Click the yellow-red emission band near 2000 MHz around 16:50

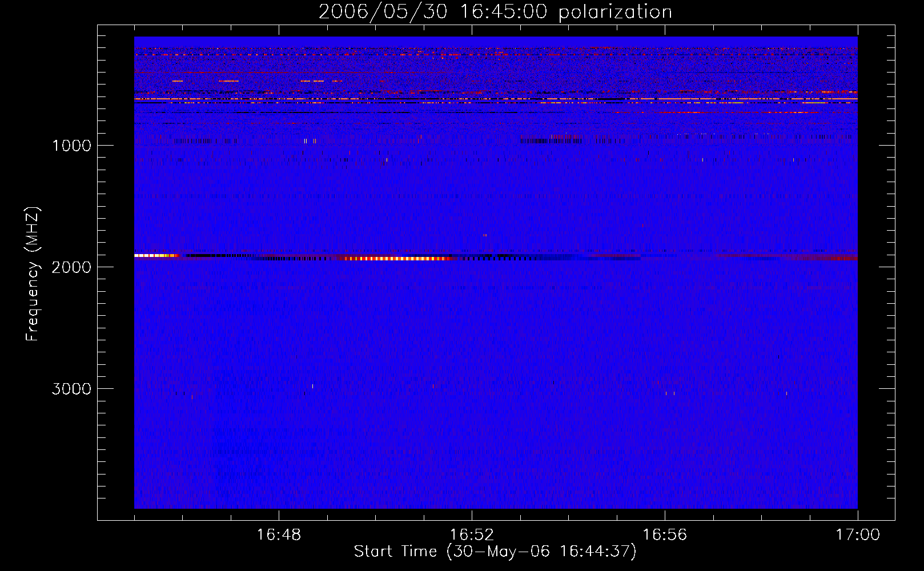(397, 259)
